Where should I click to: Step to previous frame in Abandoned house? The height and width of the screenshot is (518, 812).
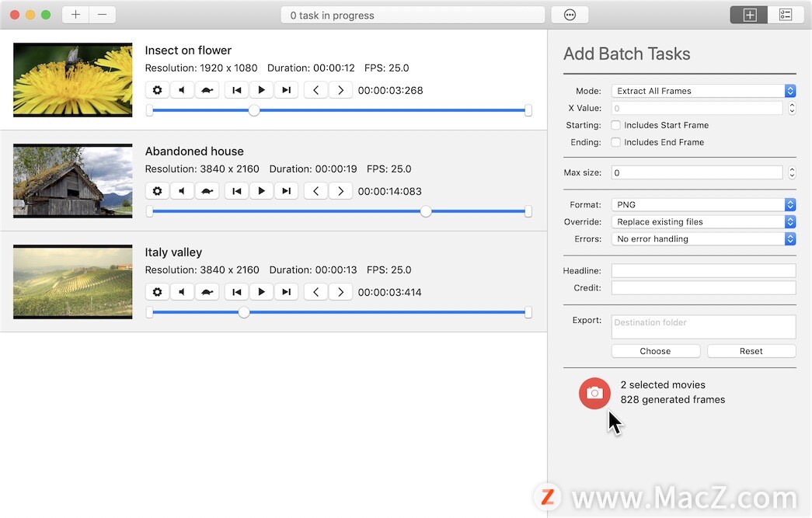point(316,191)
